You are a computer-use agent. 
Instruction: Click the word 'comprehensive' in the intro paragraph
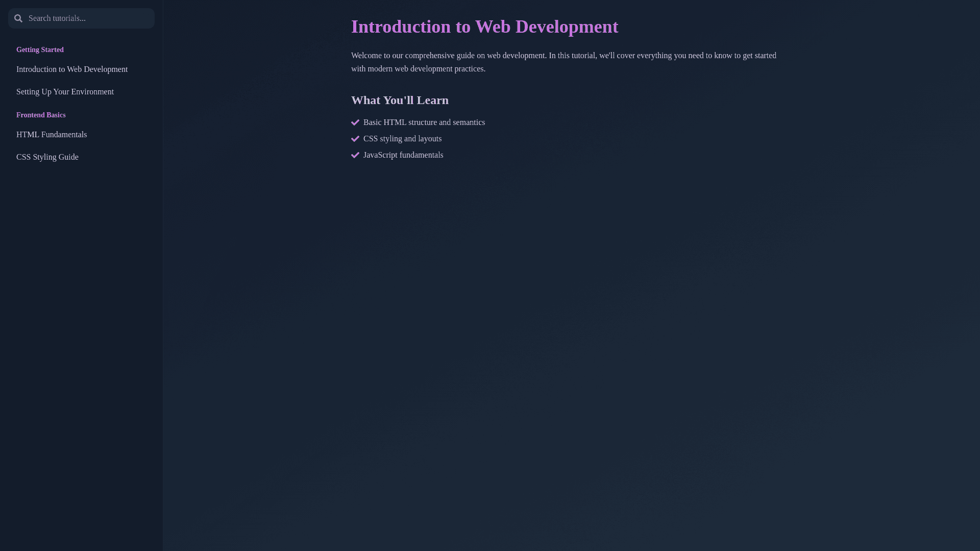pos(429,56)
